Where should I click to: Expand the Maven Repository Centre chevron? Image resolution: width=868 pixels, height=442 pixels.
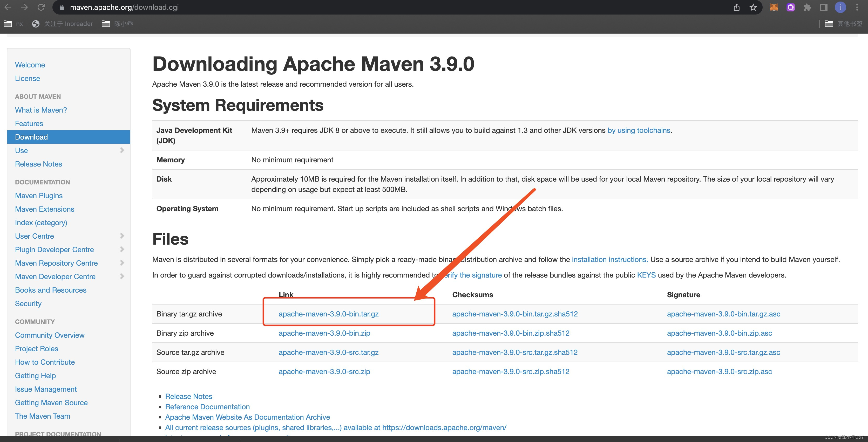[122, 263]
